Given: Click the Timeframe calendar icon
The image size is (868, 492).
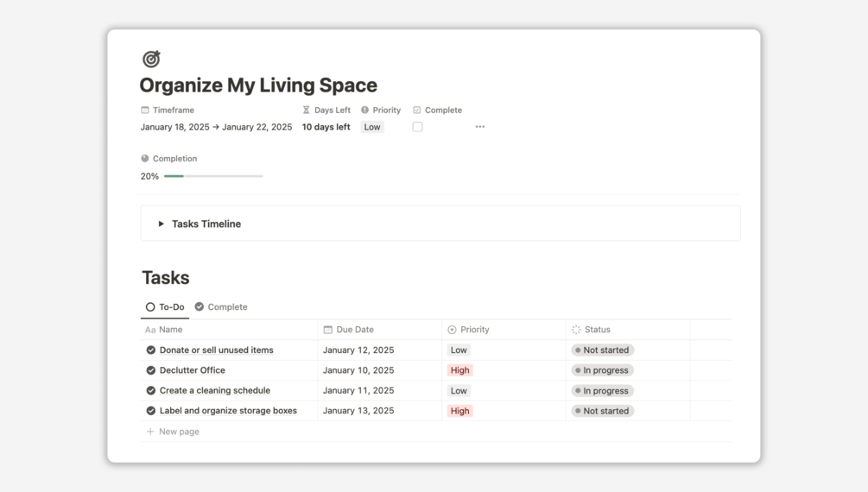Looking at the screenshot, I should click(x=145, y=110).
